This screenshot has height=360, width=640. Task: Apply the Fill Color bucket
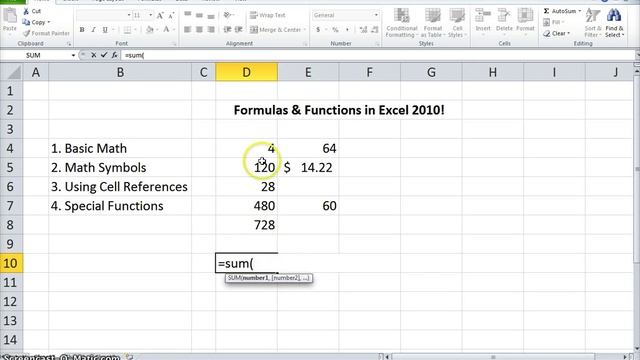(149, 30)
